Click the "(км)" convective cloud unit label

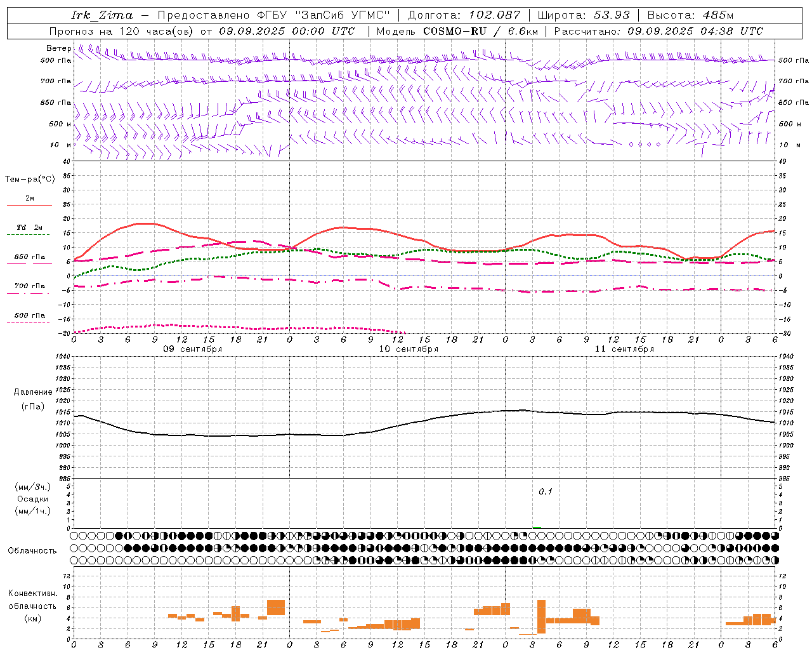coord(33,618)
